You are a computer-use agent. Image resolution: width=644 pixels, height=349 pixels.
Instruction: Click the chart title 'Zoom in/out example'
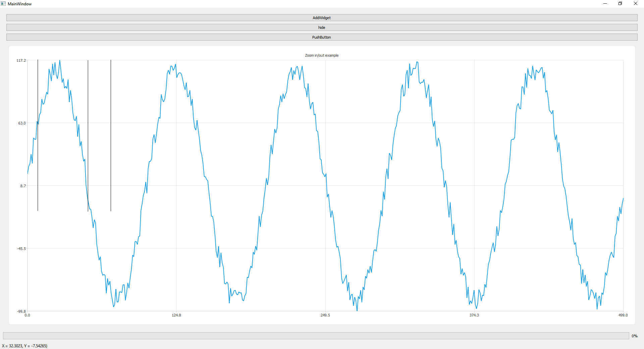321,55
